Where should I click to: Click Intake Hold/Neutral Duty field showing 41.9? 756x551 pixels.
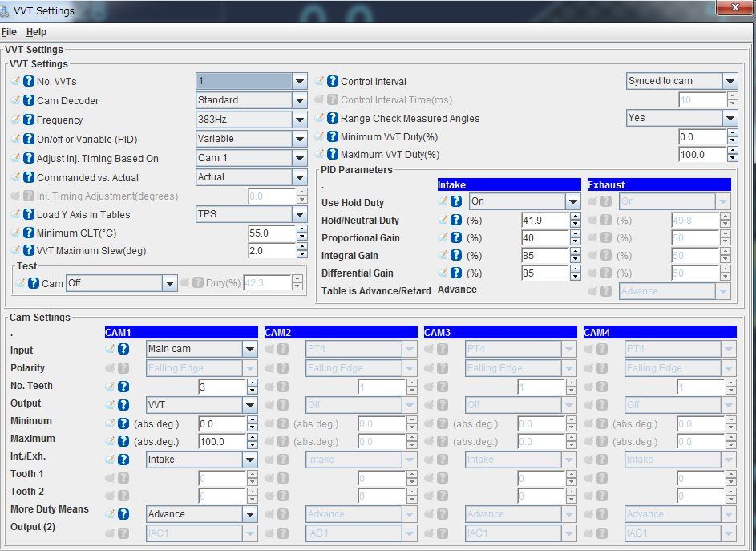545,220
